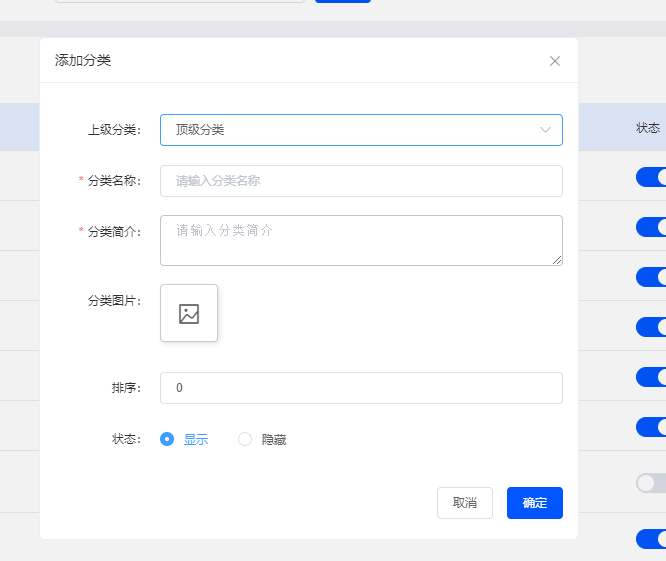Toggle the third status switch in table
666x561 pixels.
tap(651, 277)
